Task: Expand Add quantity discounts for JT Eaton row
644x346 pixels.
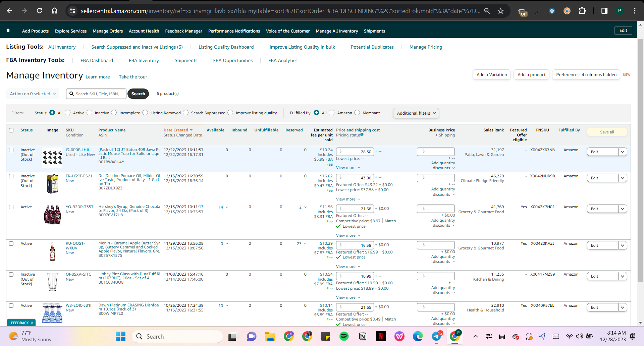Action: 443,166
